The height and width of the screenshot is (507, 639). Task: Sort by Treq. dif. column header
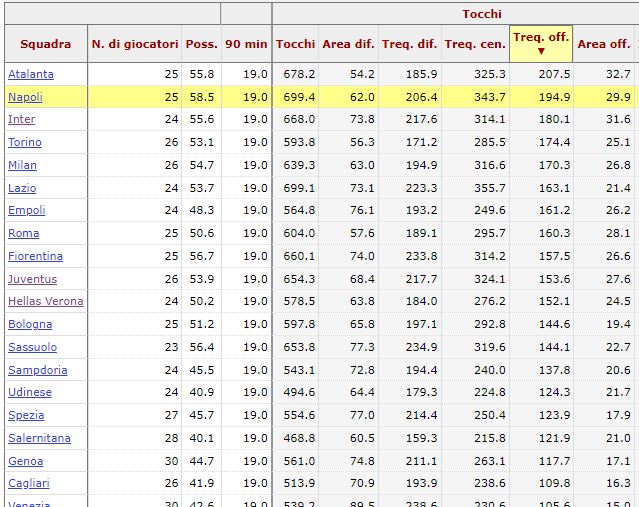[x=410, y=44]
